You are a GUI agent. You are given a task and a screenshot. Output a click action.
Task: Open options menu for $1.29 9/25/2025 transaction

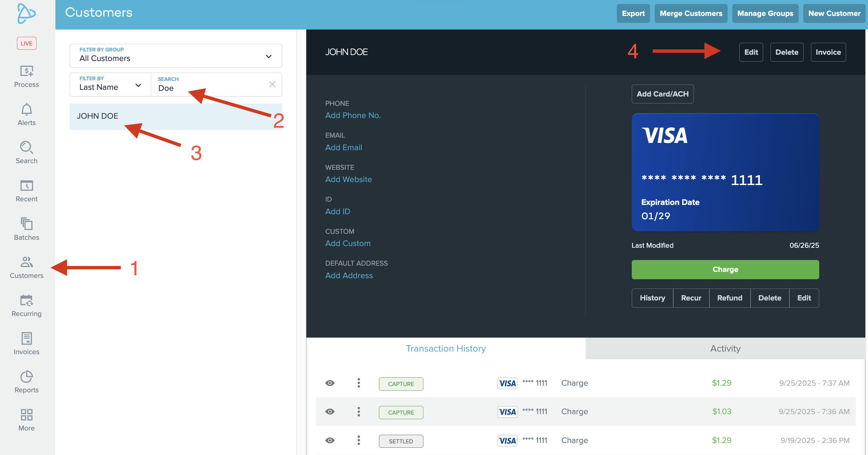pos(359,383)
